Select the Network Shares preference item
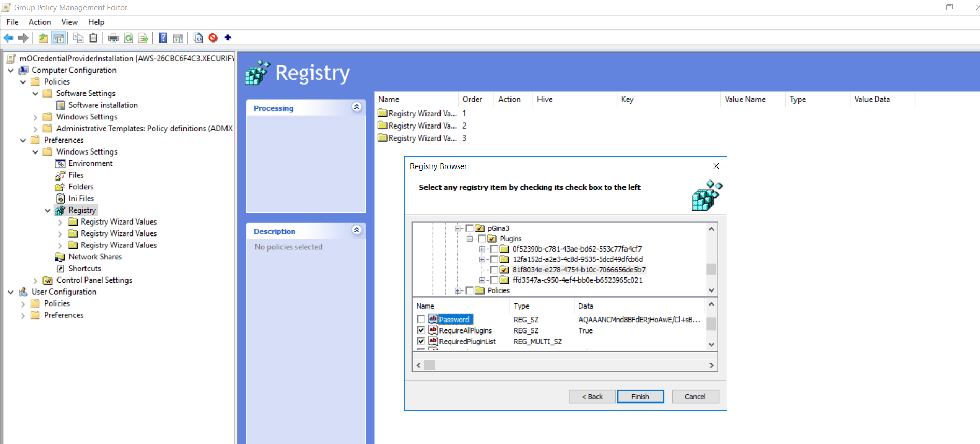The width and height of the screenshot is (980, 444). [95, 257]
